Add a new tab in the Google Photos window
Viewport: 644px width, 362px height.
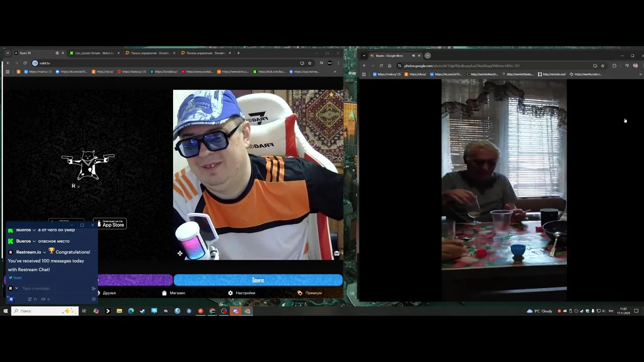tap(428, 56)
